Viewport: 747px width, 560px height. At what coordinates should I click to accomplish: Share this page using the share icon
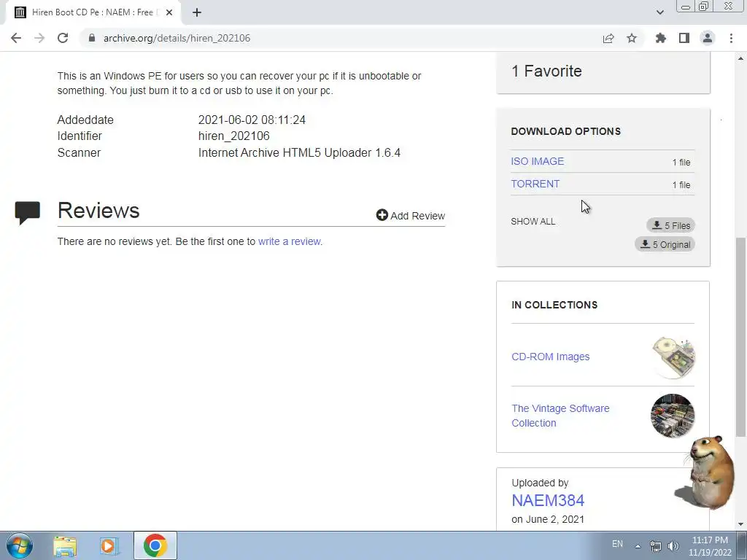point(608,38)
